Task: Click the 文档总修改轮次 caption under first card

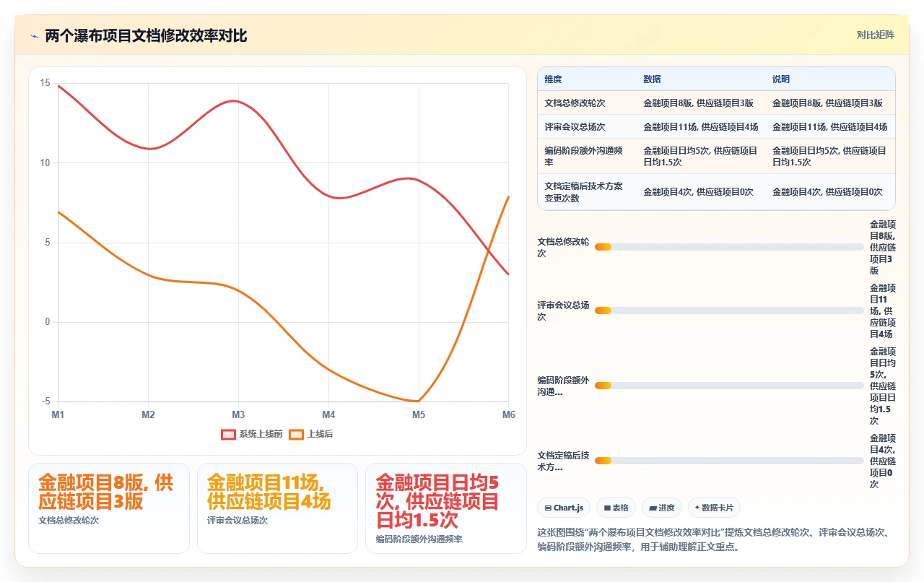Action: point(69,520)
